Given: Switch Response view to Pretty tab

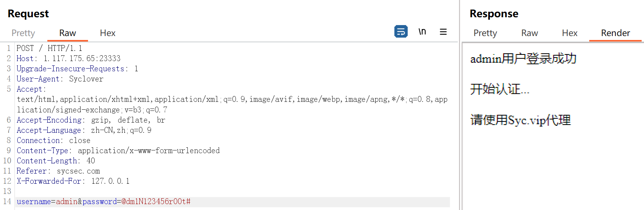Looking at the screenshot, I should (x=485, y=33).
